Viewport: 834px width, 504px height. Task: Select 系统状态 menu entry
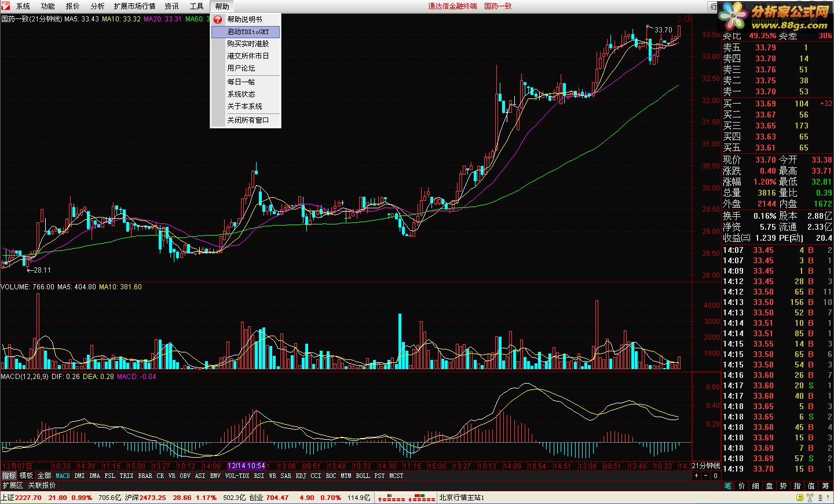[x=246, y=94]
